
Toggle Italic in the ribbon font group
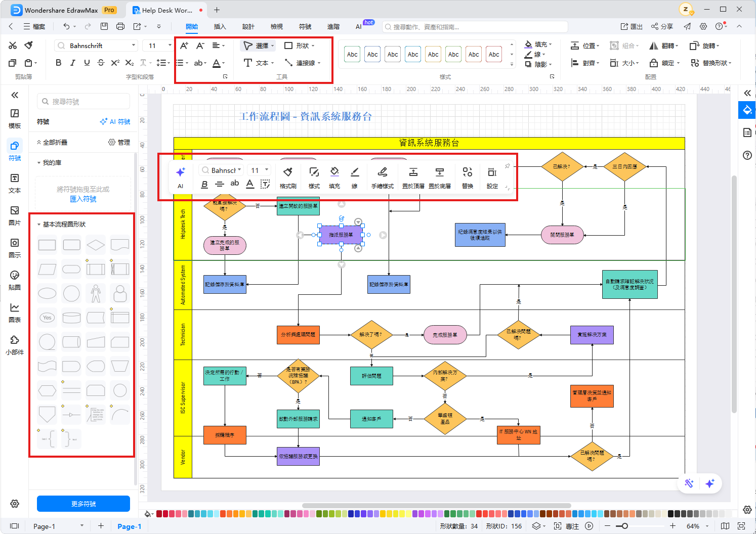pyautogui.click(x=73, y=63)
